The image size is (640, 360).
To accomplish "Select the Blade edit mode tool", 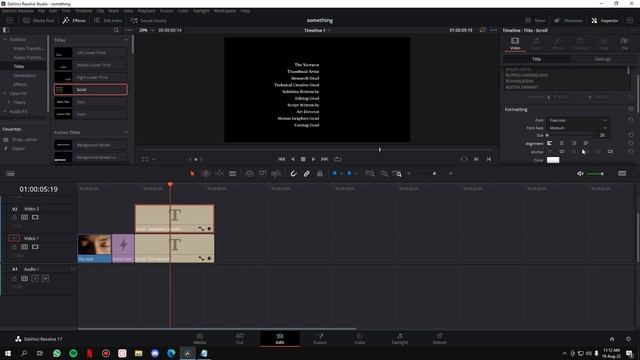I will pyautogui.click(x=233, y=173).
